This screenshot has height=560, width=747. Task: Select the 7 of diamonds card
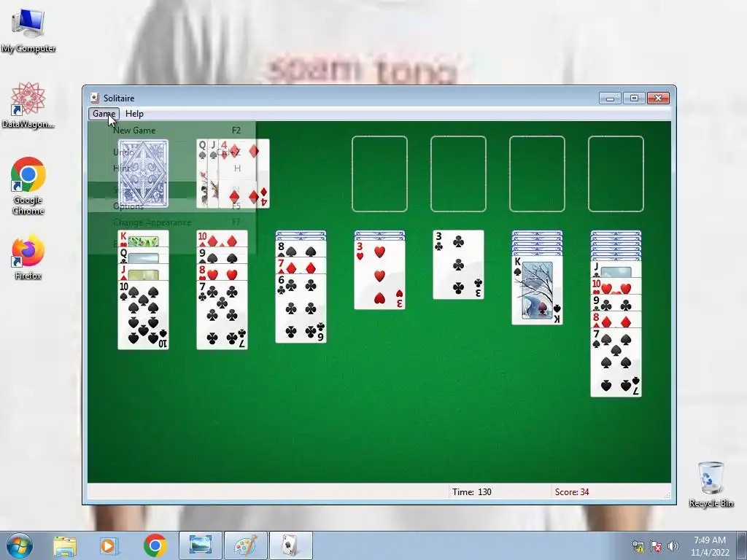(x=301, y=265)
